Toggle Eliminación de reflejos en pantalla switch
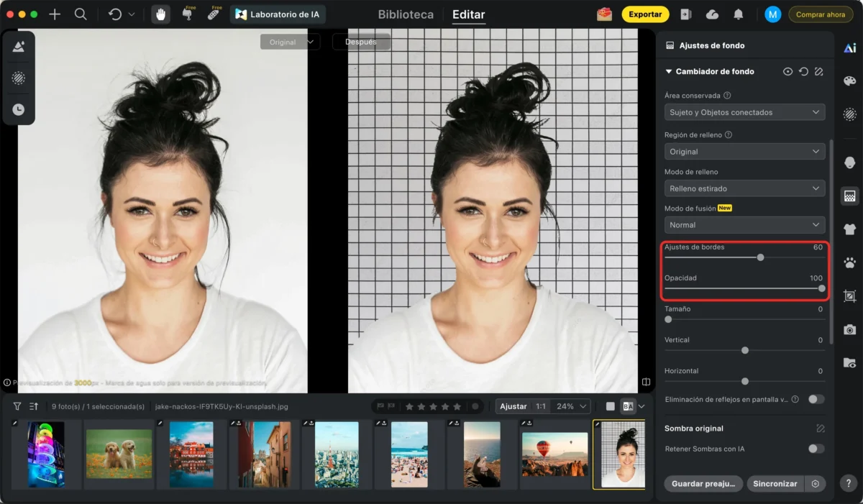The height and width of the screenshot is (504, 863). (816, 399)
